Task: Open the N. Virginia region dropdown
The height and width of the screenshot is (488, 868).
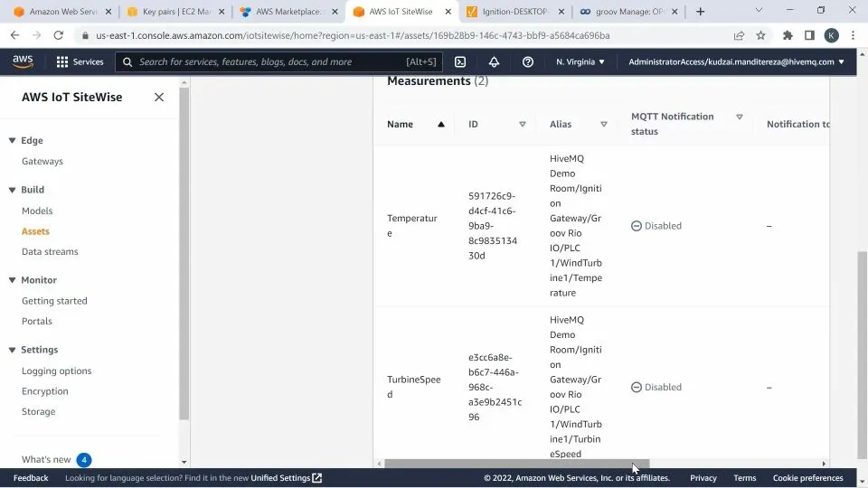Action: [x=580, y=62]
